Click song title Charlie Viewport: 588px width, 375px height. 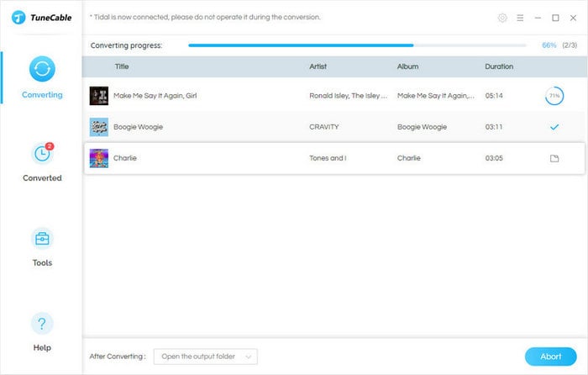click(125, 158)
